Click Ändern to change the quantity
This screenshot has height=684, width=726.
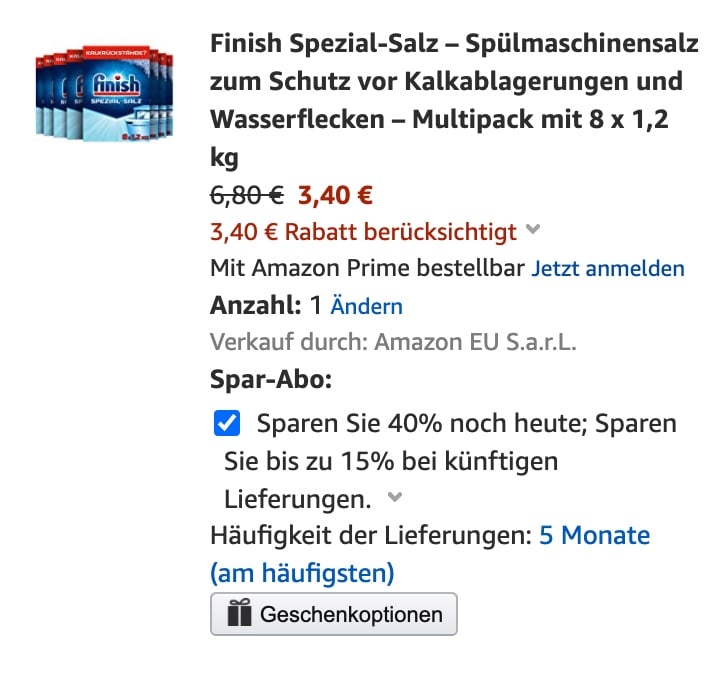366,306
